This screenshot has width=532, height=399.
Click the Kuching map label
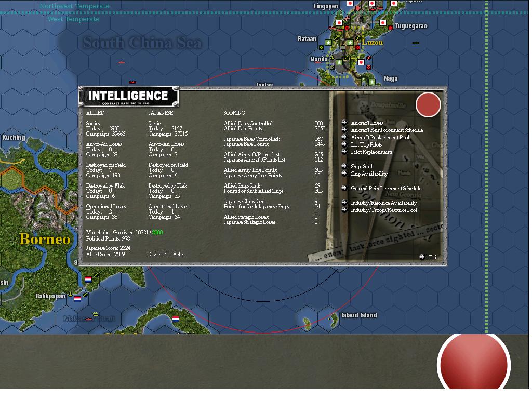(14, 137)
